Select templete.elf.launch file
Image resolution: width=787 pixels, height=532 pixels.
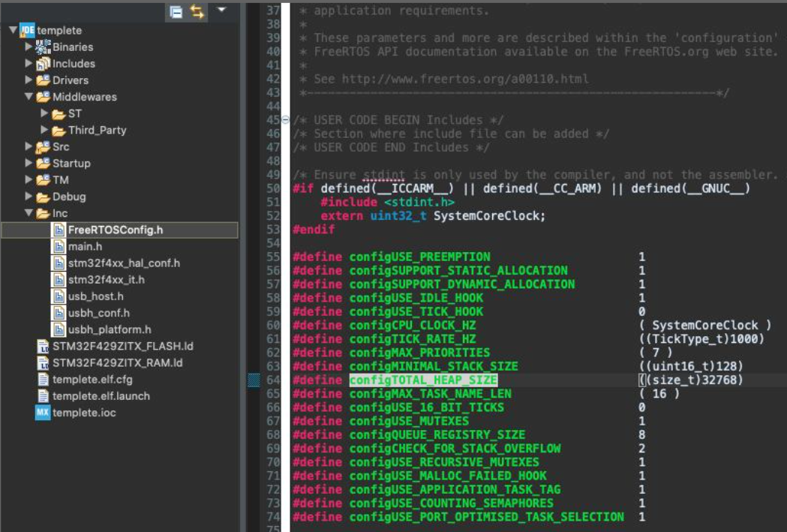(x=101, y=396)
